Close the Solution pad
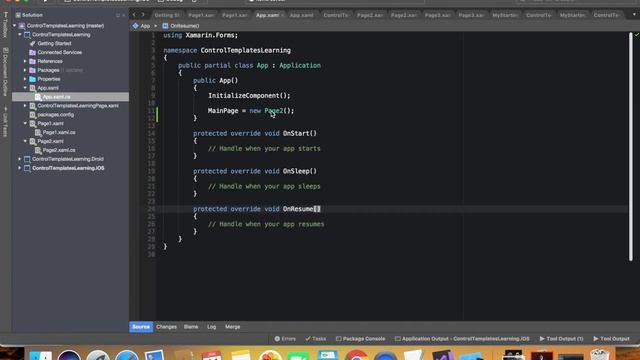 click(x=124, y=15)
